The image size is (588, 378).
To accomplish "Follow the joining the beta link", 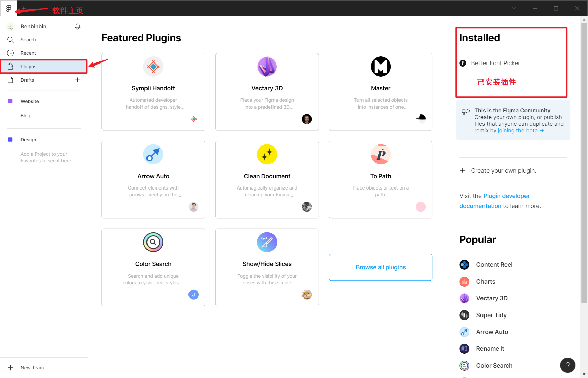I will coord(520,131).
